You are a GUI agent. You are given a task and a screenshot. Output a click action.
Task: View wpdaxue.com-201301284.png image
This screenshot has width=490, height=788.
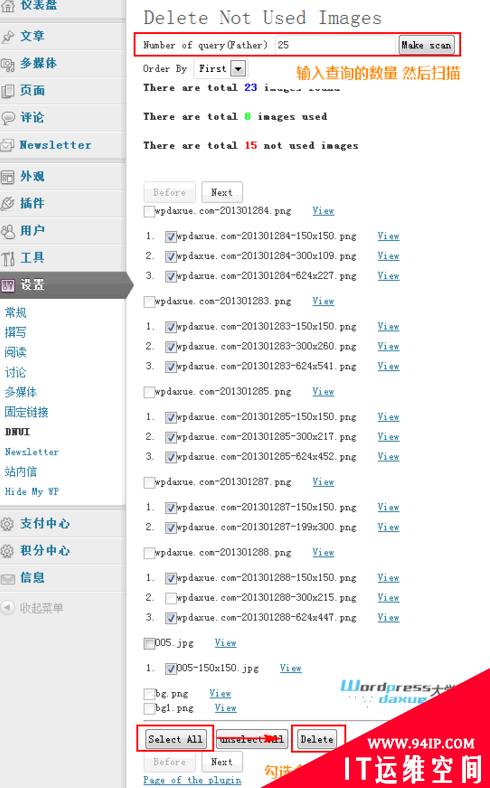click(x=323, y=211)
